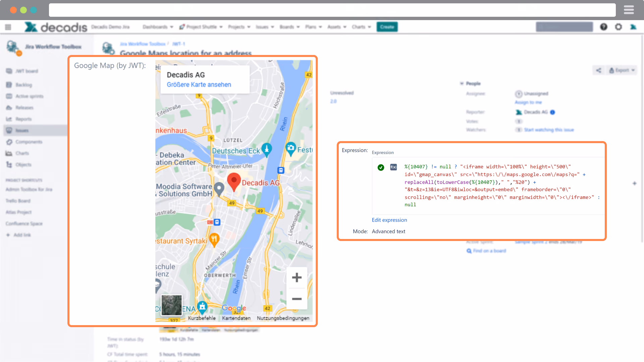Open Kartendaten map data link
The width and height of the screenshot is (644, 362).
click(236, 318)
